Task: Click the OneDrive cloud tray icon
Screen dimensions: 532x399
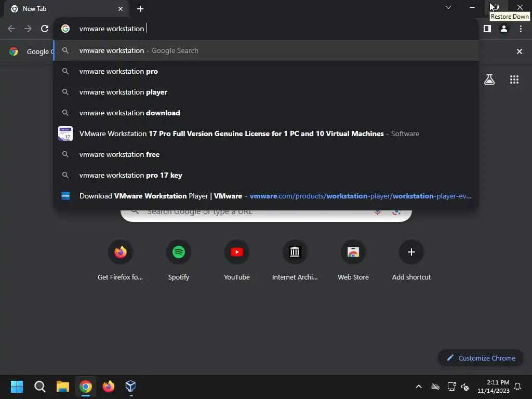Action: click(x=435, y=387)
